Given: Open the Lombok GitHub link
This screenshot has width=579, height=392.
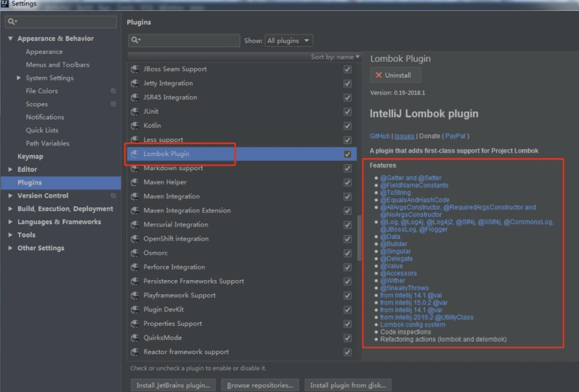Looking at the screenshot, I should pyautogui.click(x=380, y=136).
